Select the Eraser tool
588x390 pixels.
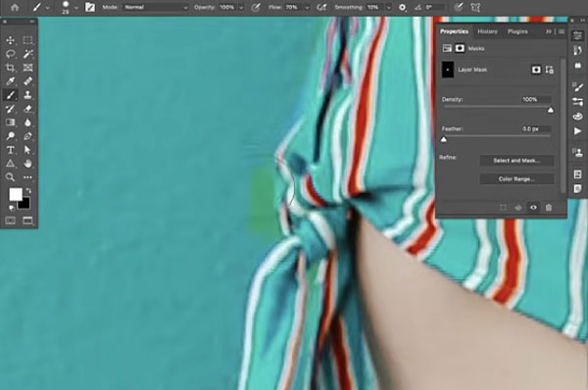pos(27,109)
